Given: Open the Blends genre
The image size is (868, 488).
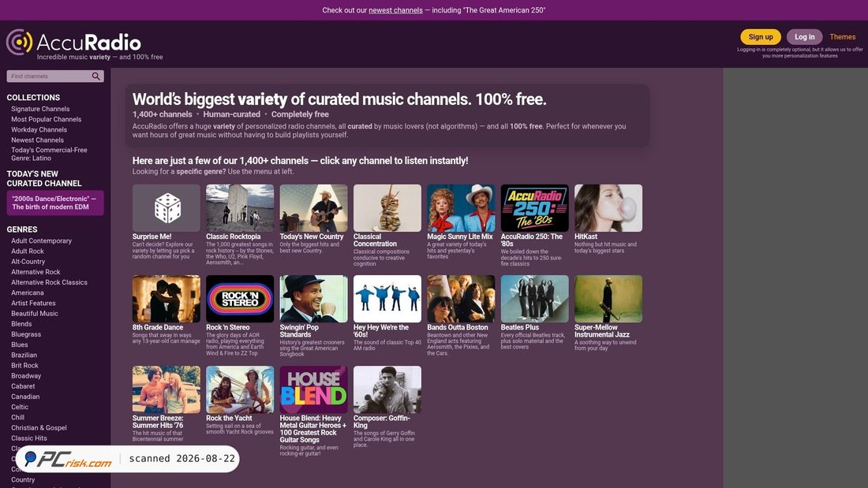Looking at the screenshot, I should click(x=21, y=324).
